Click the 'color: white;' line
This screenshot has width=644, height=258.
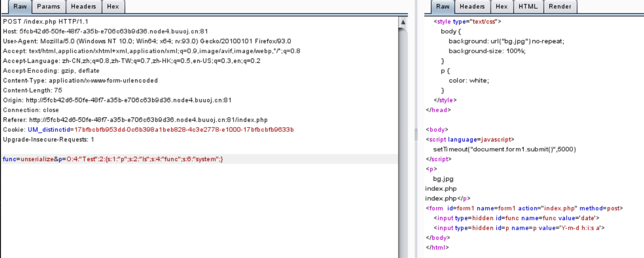pyautogui.click(x=469, y=81)
